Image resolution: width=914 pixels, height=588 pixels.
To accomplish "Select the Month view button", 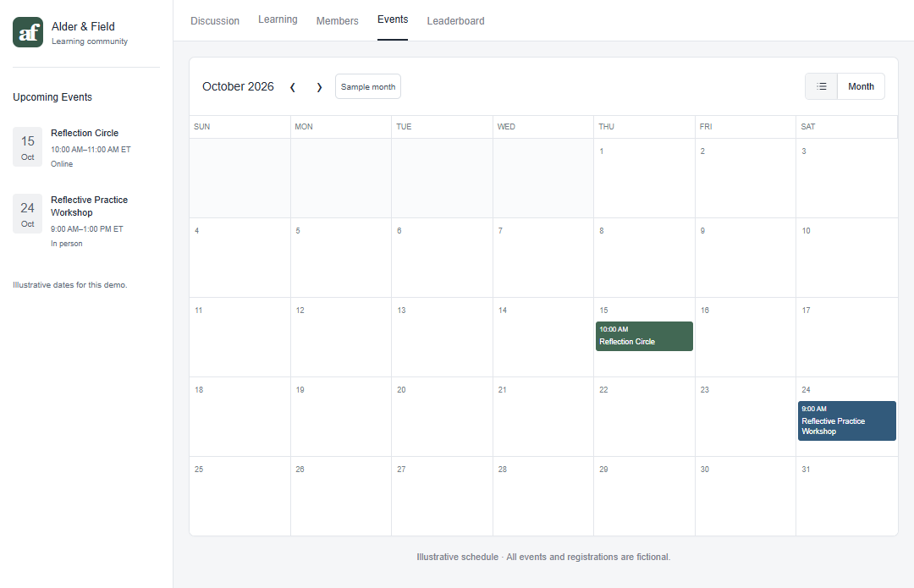I will pyautogui.click(x=861, y=86).
